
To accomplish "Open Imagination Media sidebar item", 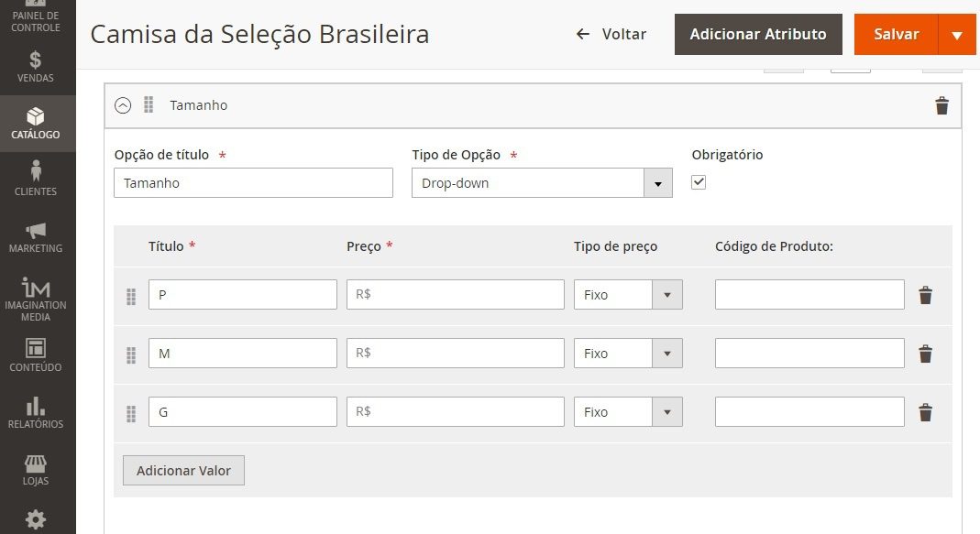I will (x=36, y=300).
